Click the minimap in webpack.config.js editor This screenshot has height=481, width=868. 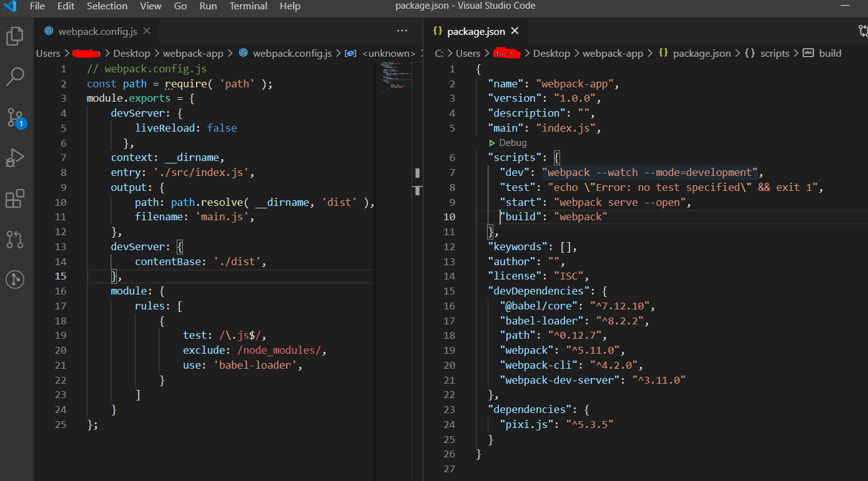point(394,78)
